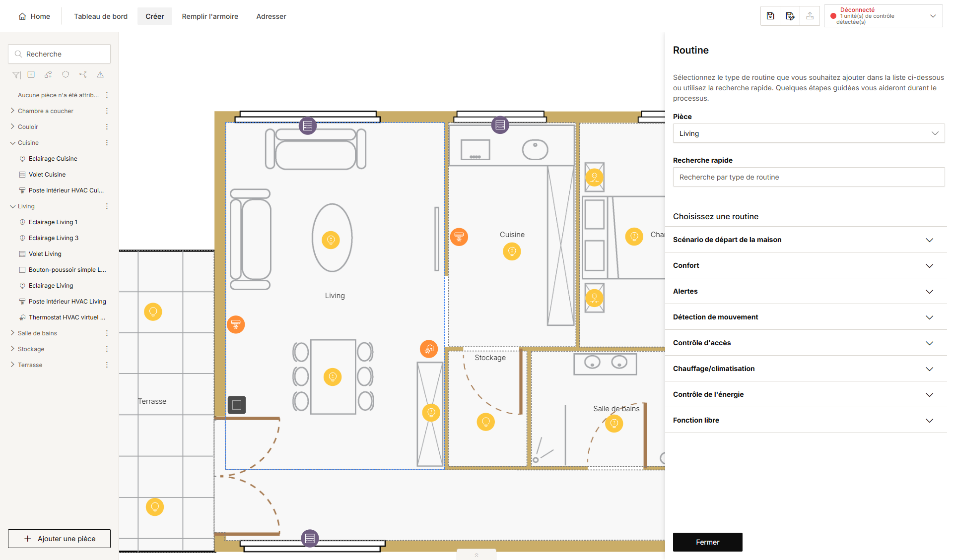The height and width of the screenshot is (560, 953).
Task: Select Volet Cuisine tree item
Action: 47,175
